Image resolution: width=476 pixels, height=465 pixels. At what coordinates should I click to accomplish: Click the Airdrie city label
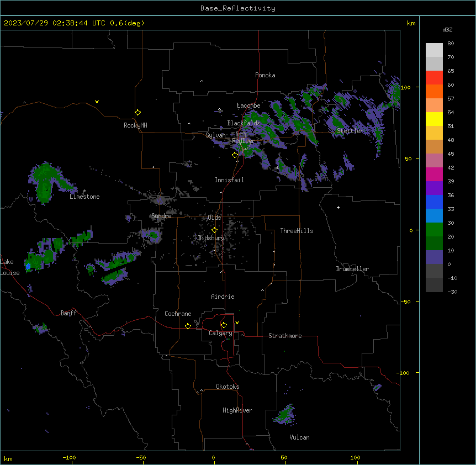(x=223, y=297)
